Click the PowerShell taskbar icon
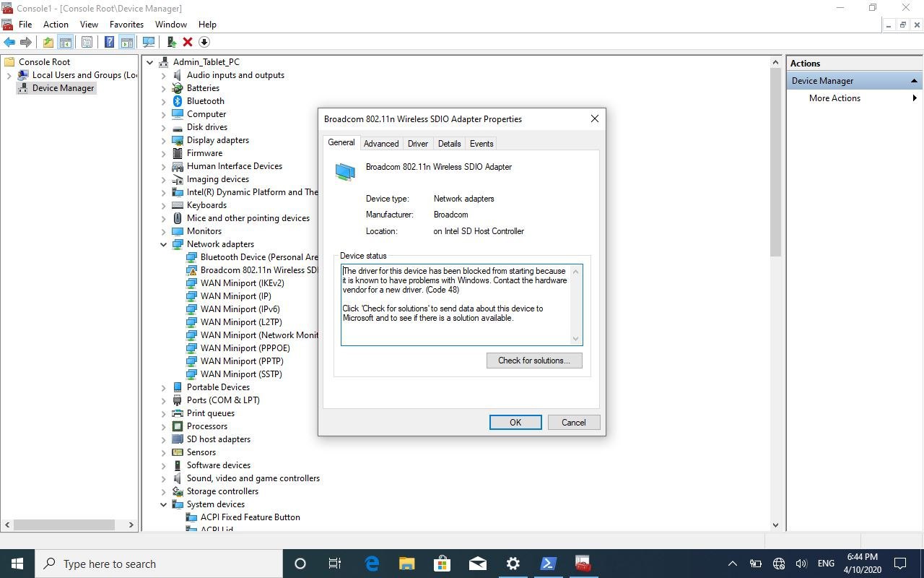This screenshot has height=578, width=924. tap(548, 564)
